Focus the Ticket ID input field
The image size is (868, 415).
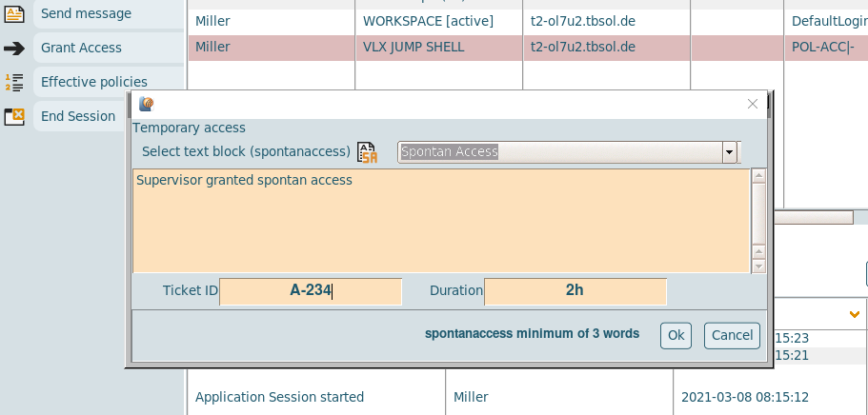point(311,291)
